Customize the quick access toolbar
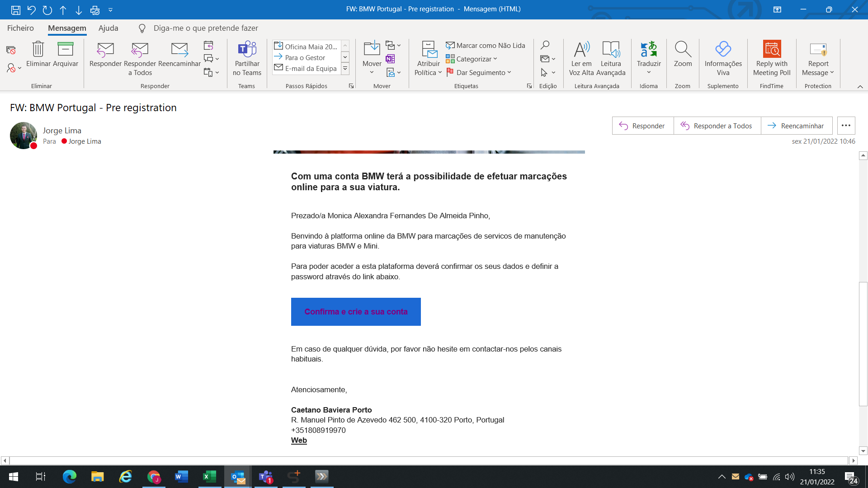Image resolution: width=868 pixels, height=488 pixels. [110, 9]
